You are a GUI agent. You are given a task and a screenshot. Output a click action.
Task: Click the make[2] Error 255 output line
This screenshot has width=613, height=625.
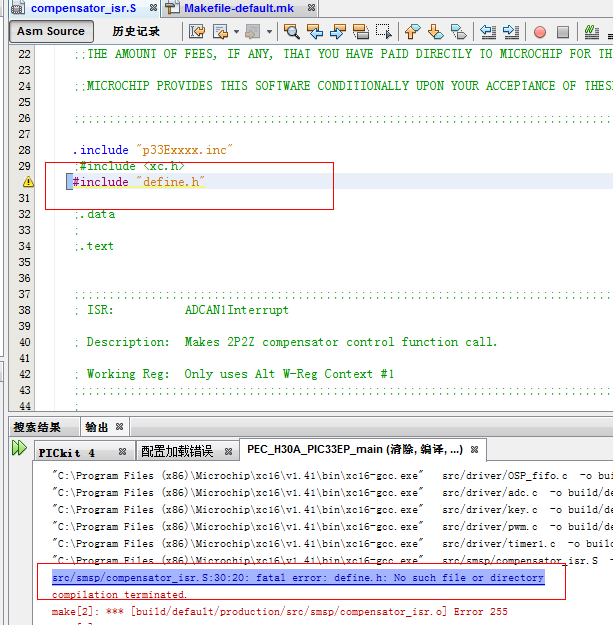(279, 611)
